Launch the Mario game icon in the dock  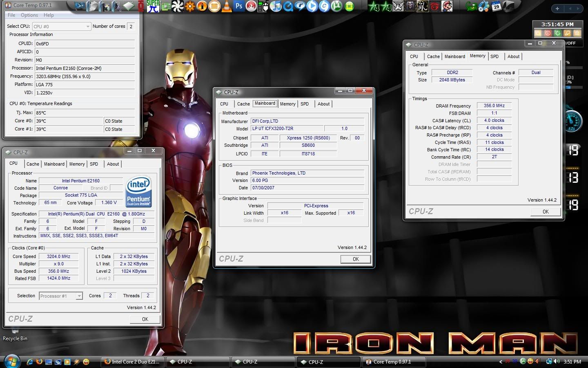click(x=447, y=6)
